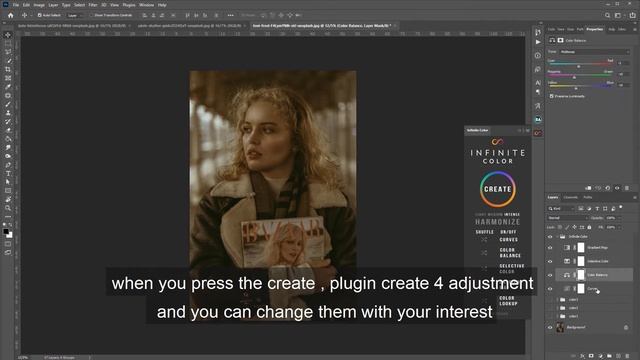
Task: Delete layer using Layers panel trash icon
Action: coord(627,356)
